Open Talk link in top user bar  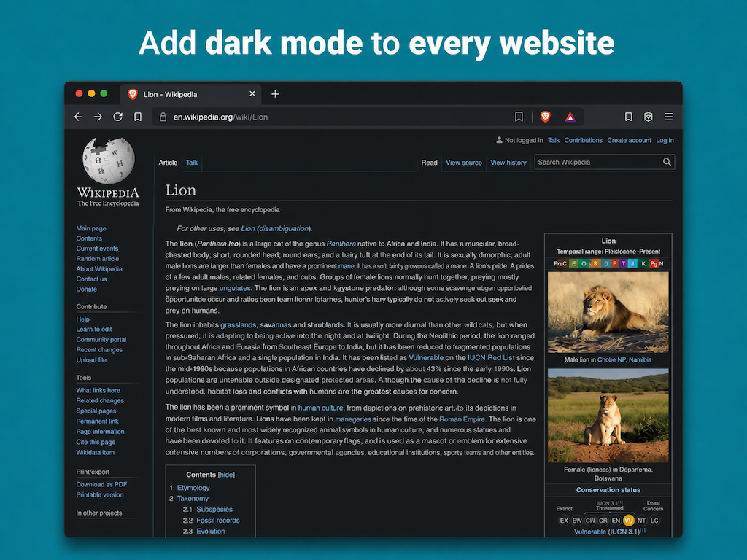[x=554, y=140]
